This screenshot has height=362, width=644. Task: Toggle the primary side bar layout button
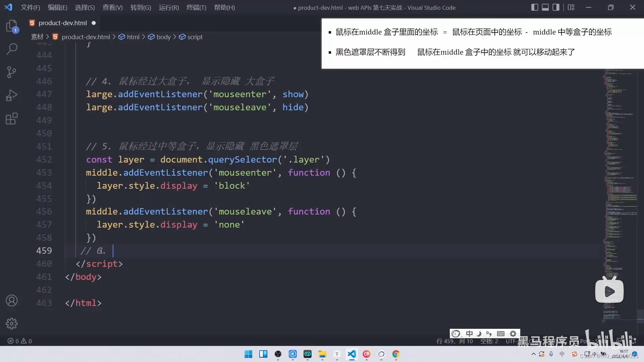coord(535,7)
